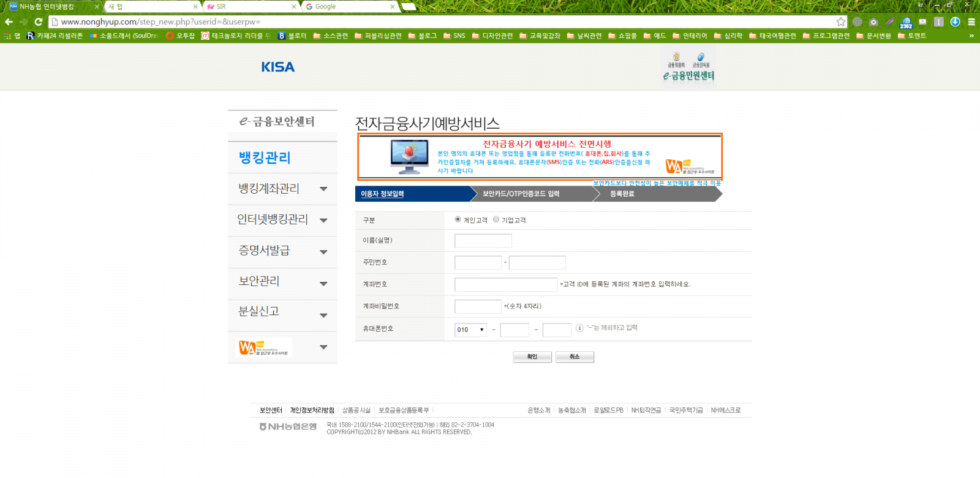The image size is (980, 478).
Task: Open the Chrome hamburger menu
Action: click(x=971, y=21)
